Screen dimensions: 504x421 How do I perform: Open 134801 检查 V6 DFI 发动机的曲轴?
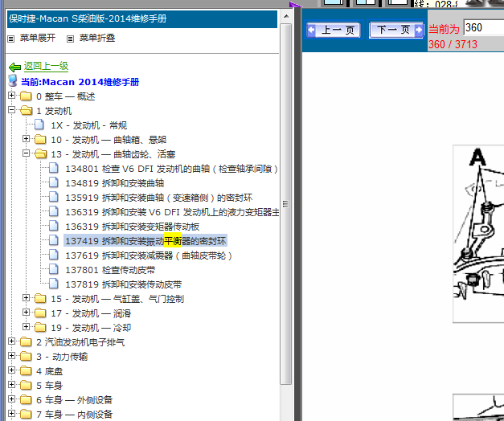(172, 169)
